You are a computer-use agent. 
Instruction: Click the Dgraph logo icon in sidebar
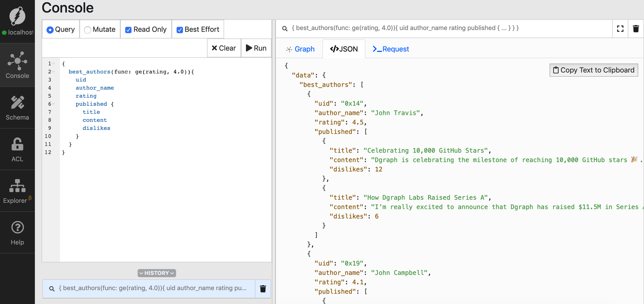tap(17, 16)
